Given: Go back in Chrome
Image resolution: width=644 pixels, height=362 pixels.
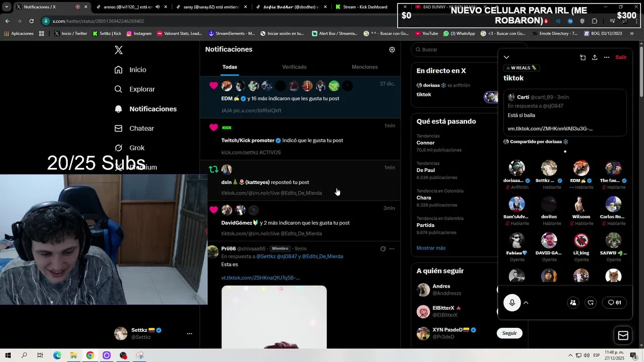Looking at the screenshot, I should [x=7, y=21].
